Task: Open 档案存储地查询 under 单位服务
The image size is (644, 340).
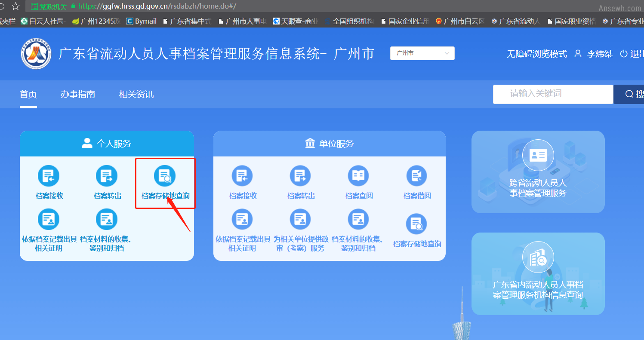Action: pos(417,230)
